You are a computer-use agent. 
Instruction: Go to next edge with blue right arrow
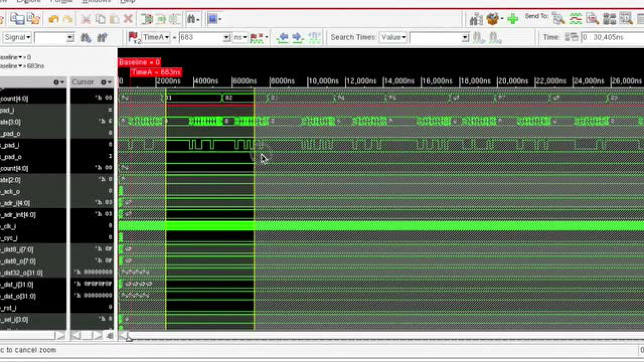coord(297,38)
